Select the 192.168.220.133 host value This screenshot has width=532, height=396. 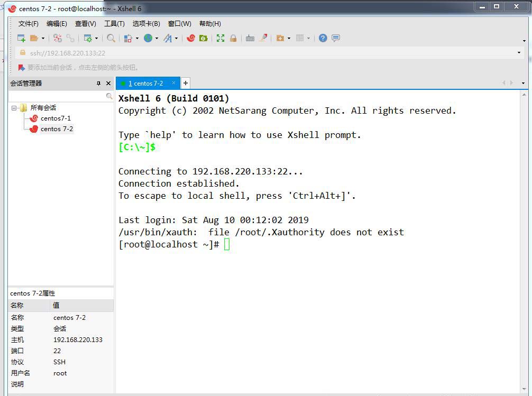tap(78, 339)
